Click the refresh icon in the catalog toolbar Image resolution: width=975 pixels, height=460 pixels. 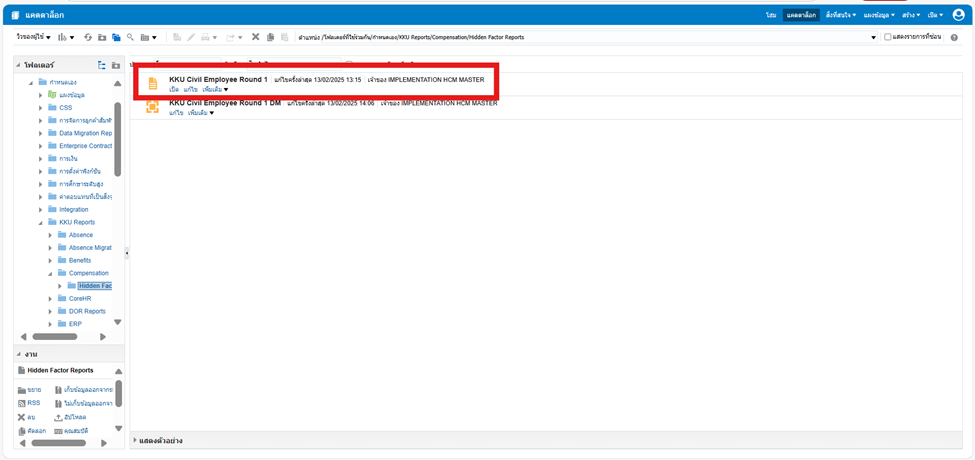click(88, 37)
